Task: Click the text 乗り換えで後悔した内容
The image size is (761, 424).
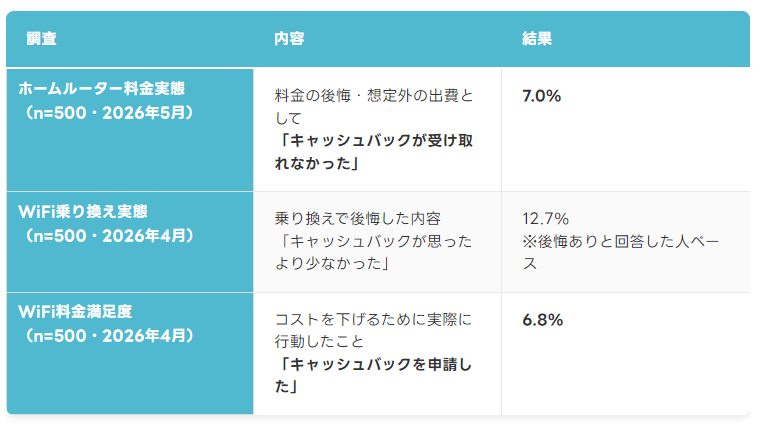Action: (358, 219)
